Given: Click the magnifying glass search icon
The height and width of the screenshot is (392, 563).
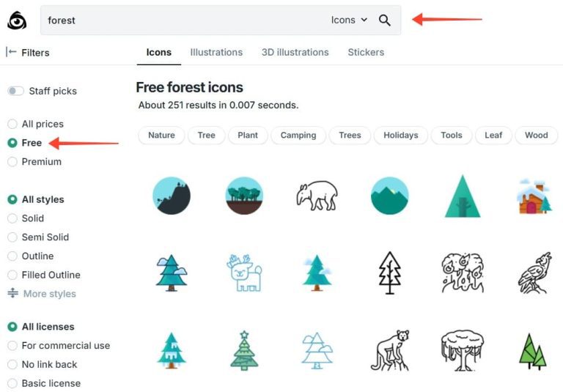Looking at the screenshot, I should (385, 21).
